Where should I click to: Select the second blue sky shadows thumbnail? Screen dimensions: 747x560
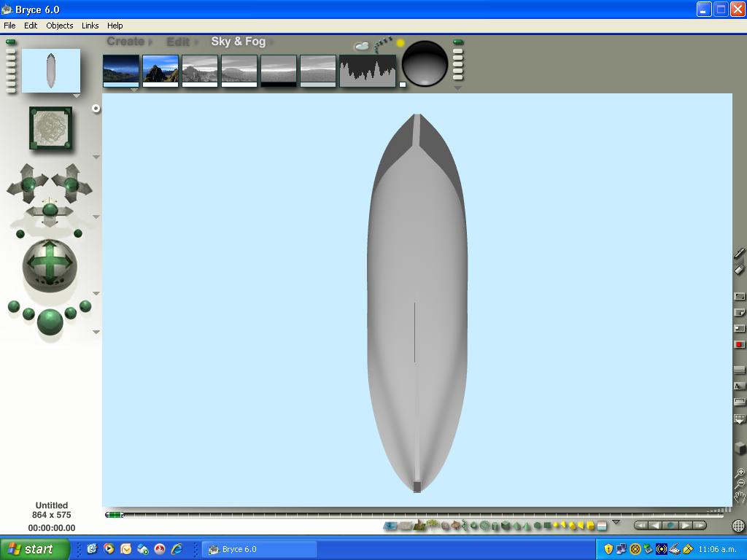(x=160, y=71)
